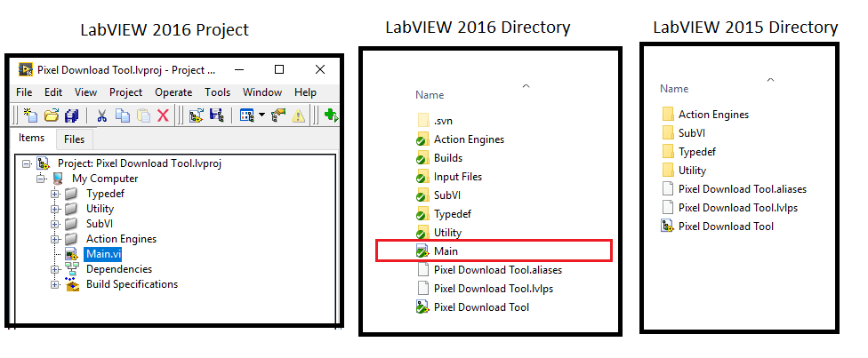Expand the Build Specifications node
Image resolution: width=868 pixels, height=358 pixels.
[x=55, y=284]
